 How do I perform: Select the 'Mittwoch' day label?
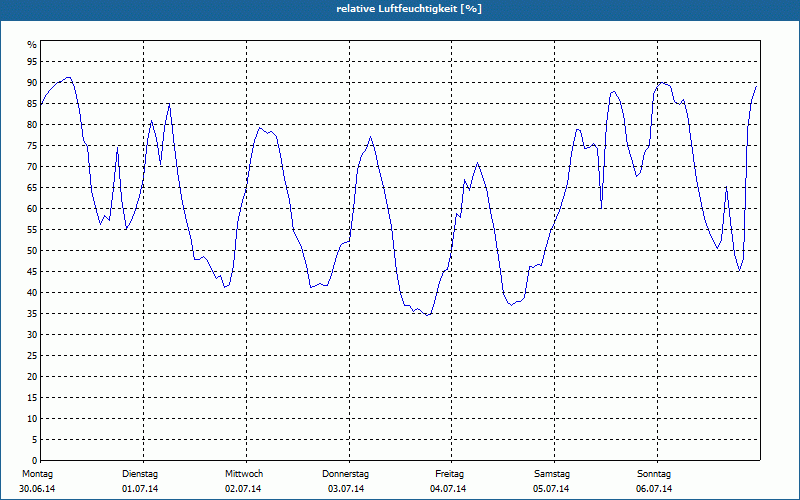pyautogui.click(x=244, y=474)
